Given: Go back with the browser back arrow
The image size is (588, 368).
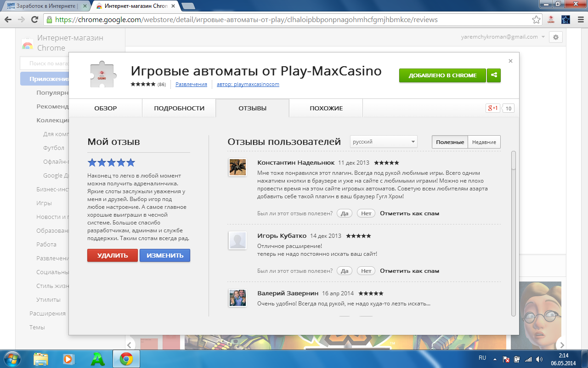Looking at the screenshot, I should tap(8, 20).
